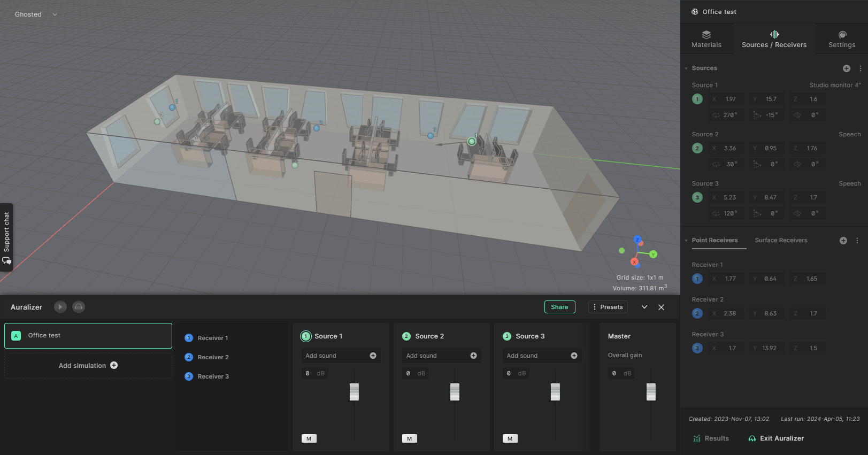Viewport: 868px width, 455px height.
Task: Click Add simulation button
Action: tap(88, 366)
